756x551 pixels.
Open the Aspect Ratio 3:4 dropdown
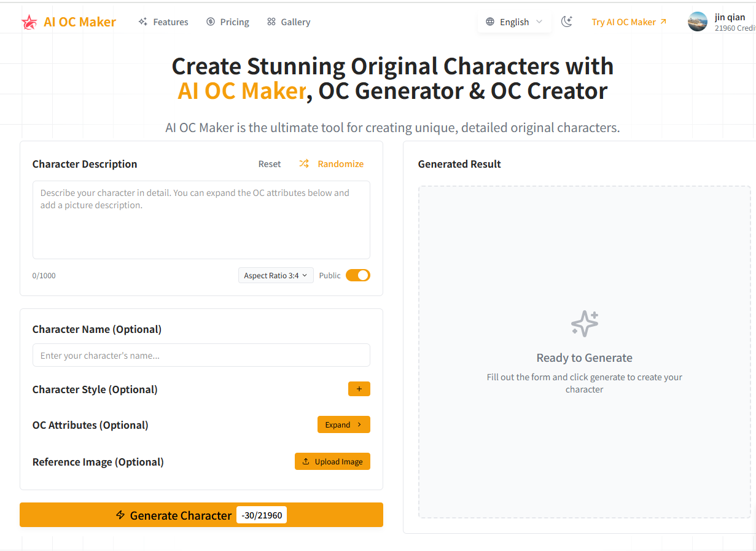(276, 275)
